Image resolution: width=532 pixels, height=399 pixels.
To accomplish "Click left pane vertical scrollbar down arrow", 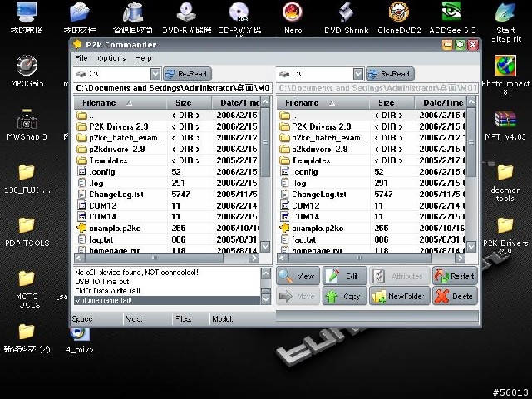I will pyautogui.click(x=266, y=247).
